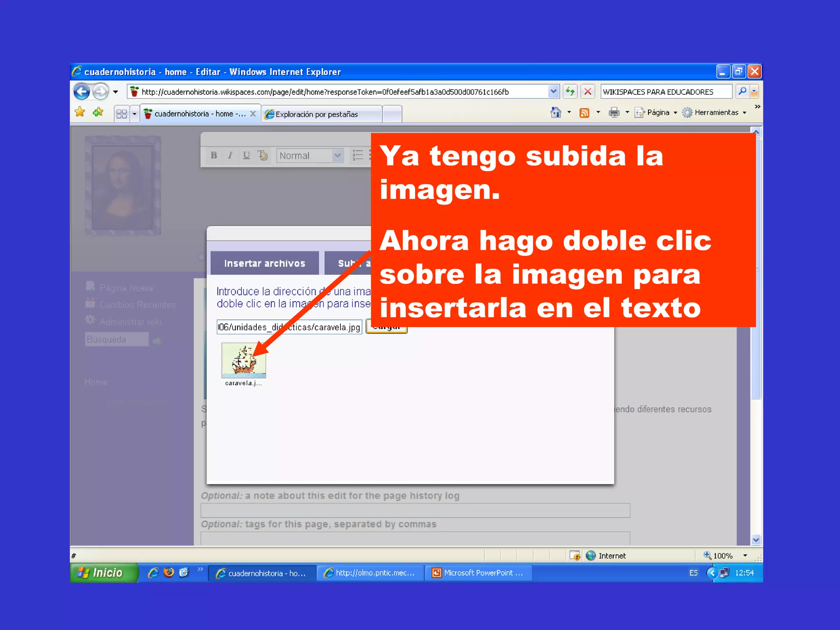Screen dimensions: 840x630
Task: Switch to Microsoft PowerPoint taskbar window
Action: pos(479,573)
